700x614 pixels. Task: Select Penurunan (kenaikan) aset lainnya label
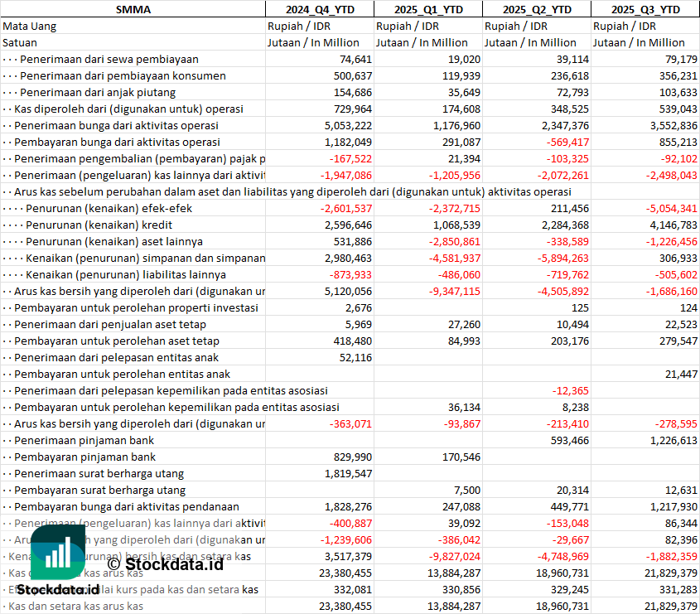(x=113, y=242)
